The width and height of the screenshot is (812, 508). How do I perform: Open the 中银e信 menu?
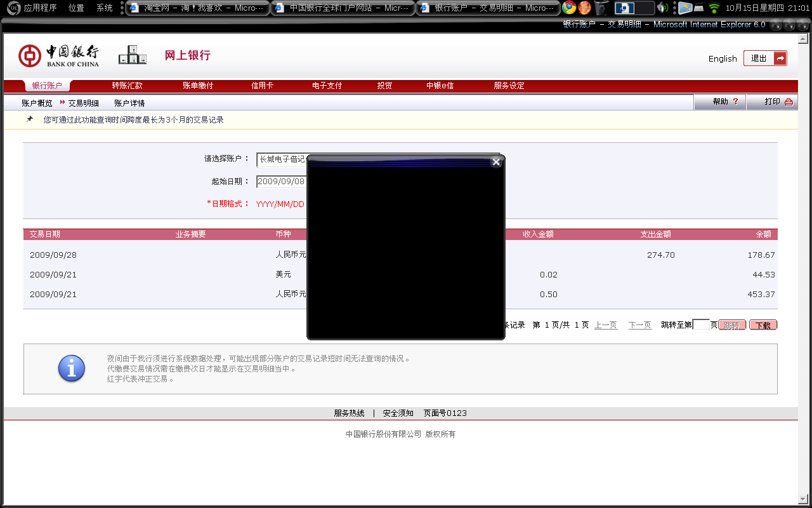point(440,86)
